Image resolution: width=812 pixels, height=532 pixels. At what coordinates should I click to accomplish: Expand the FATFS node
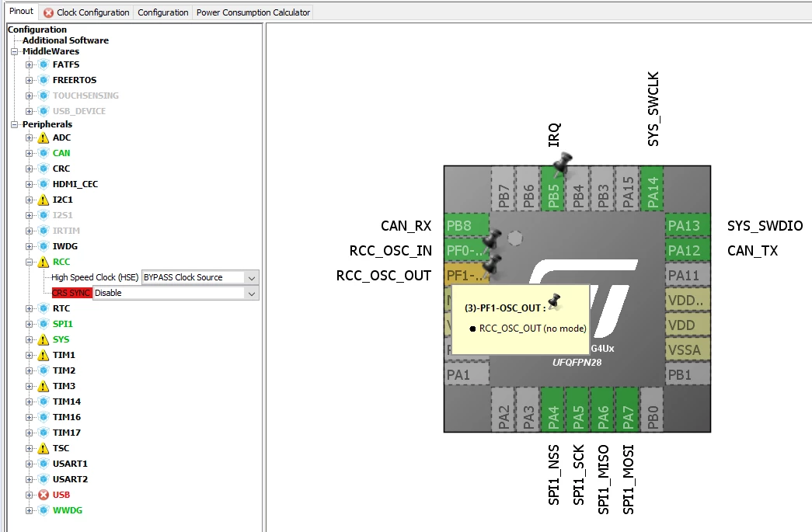(29, 64)
